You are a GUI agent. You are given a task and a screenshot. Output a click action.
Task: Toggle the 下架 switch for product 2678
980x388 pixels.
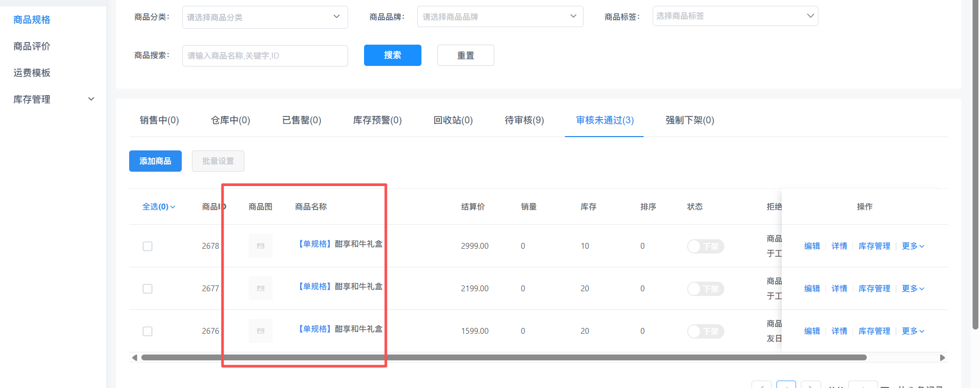(705, 247)
